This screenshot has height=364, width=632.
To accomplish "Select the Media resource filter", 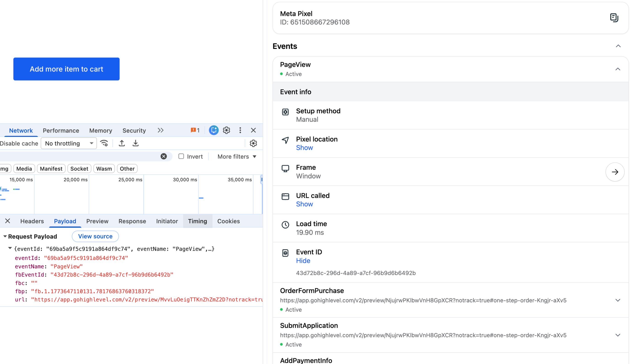I will [24, 168].
